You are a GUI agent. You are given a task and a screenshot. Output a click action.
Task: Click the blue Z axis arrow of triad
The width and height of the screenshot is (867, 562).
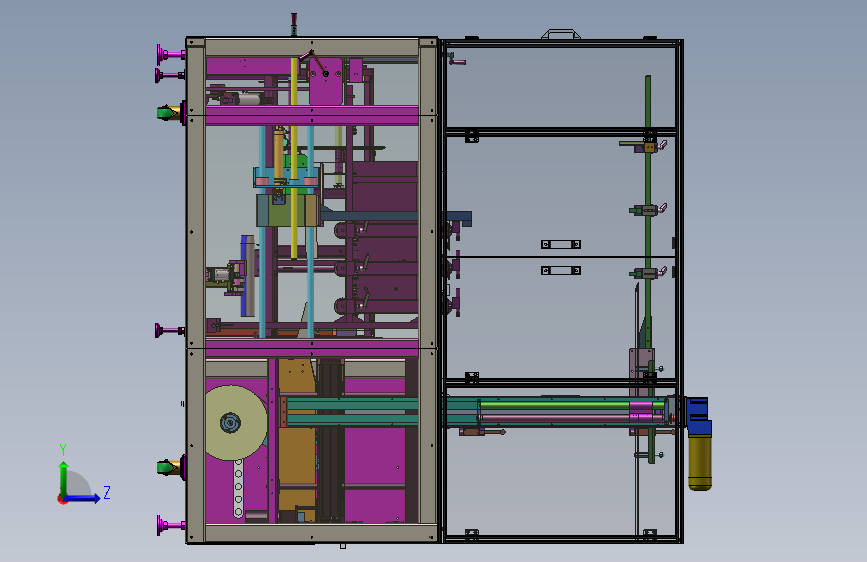pyautogui.click(x=83, y=498)
